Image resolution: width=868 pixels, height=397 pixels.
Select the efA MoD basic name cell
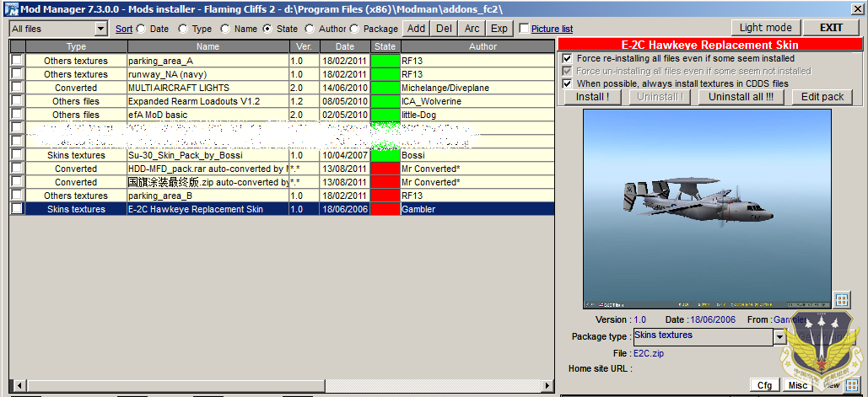[208, 115]
